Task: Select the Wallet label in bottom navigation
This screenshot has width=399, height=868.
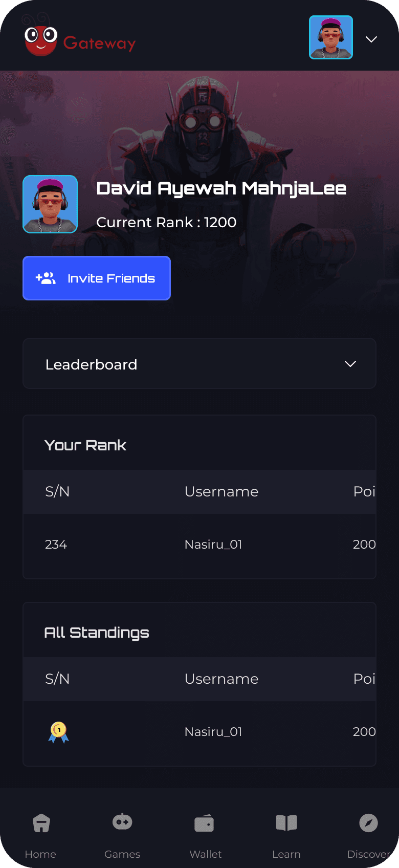Action: [x=205, y=854]
